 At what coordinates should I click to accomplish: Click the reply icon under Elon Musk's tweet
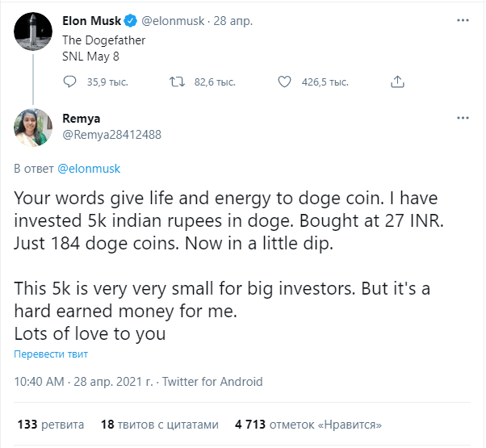click(69, 82)
